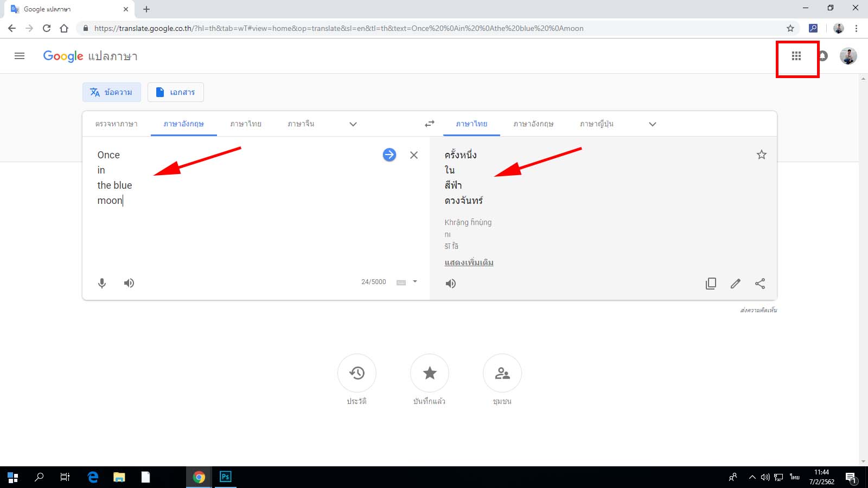Click the ไทย input language indicator
Image resolution: width=868 pixels, height=488 pixels.
(795, 477)
